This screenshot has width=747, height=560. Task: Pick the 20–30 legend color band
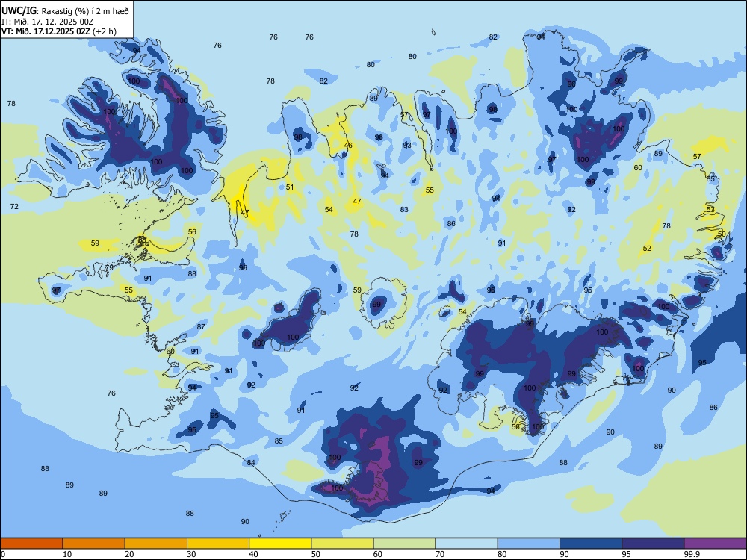point(156,544)
